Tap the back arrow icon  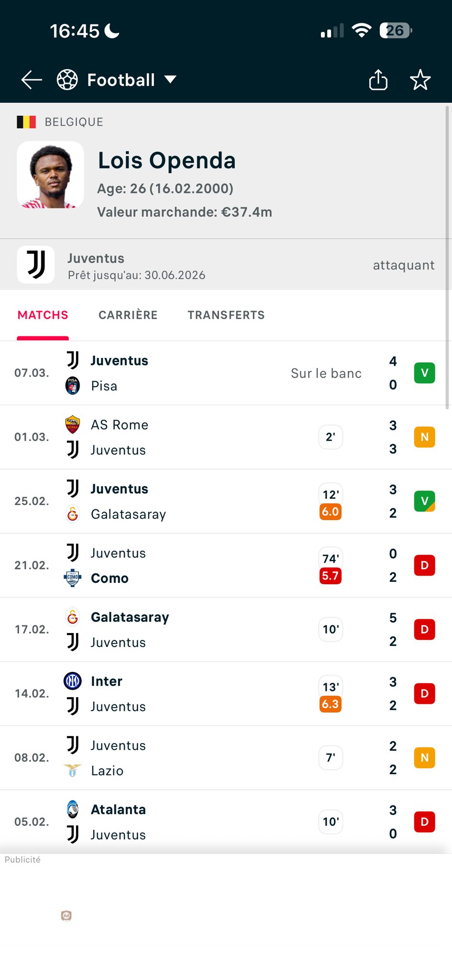click(32, 80)
